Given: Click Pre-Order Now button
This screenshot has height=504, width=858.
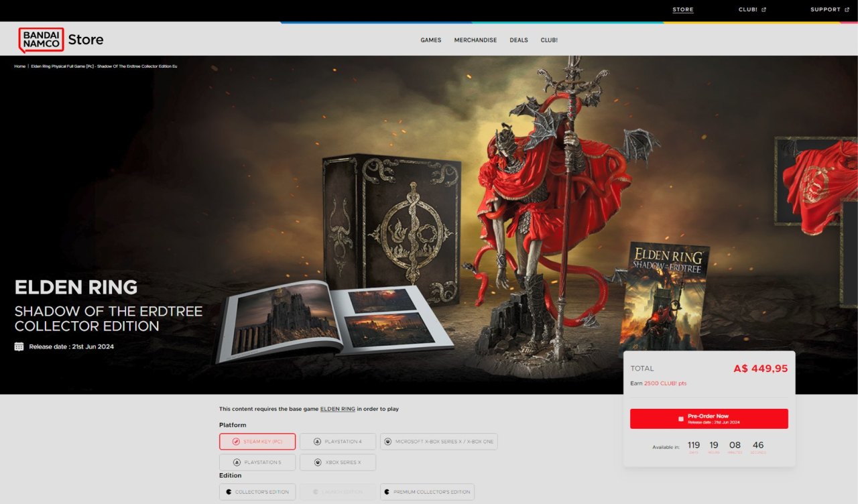Looking at the screenshot, I should coord(709,419).
